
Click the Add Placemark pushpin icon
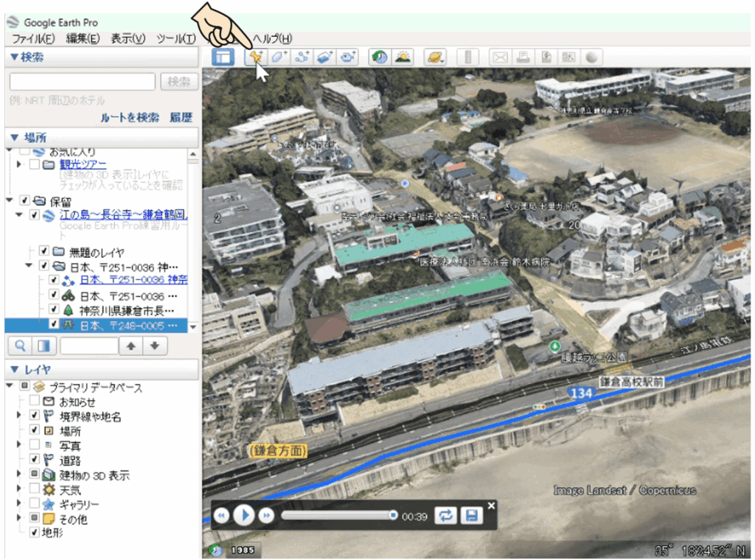click(x=255, y=57)
